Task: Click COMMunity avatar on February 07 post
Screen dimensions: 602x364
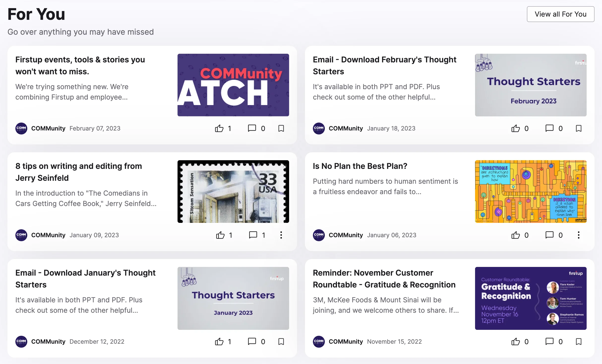Action: click(21, 128)
